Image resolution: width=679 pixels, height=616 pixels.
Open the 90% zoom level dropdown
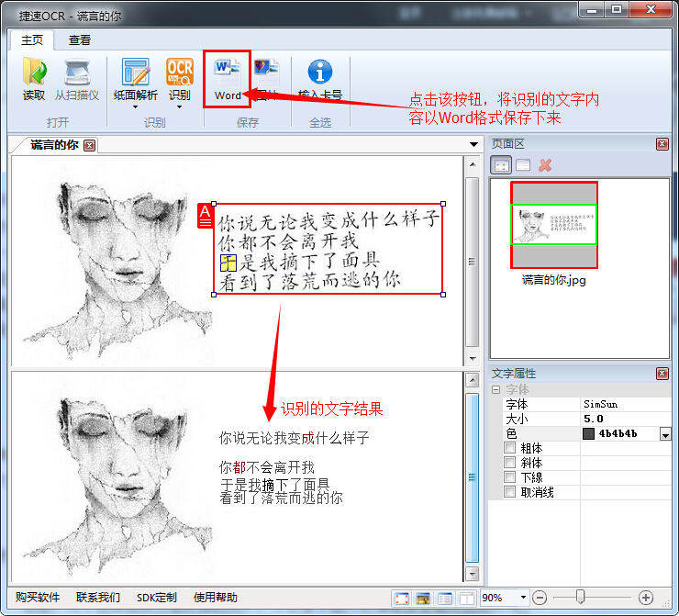[x=523, y=598]
